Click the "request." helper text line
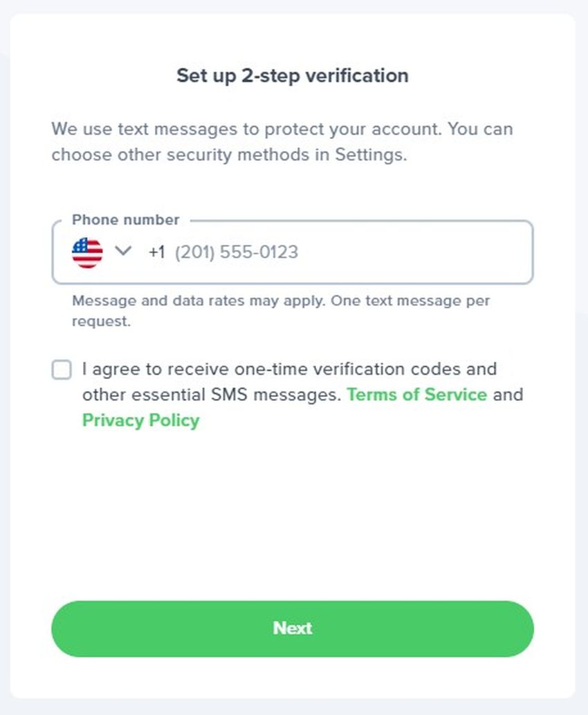The height and width of the screenshot is (715, 588). pos(101,322)
